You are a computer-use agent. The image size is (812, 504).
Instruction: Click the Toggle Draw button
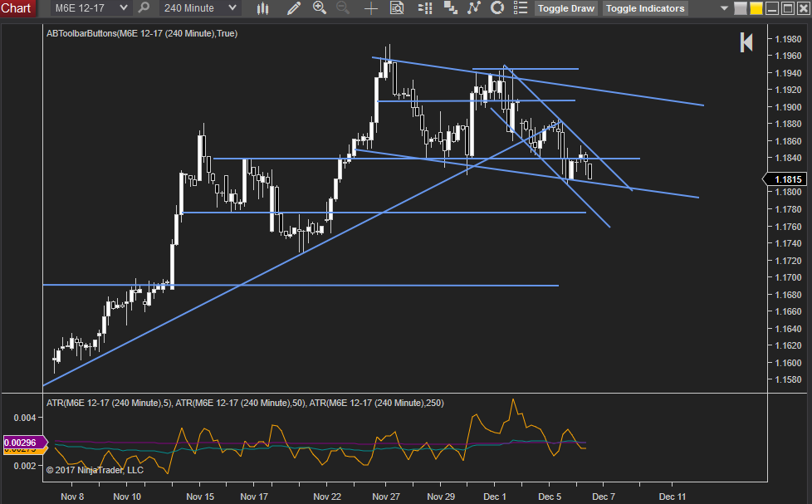click(566, 8)
